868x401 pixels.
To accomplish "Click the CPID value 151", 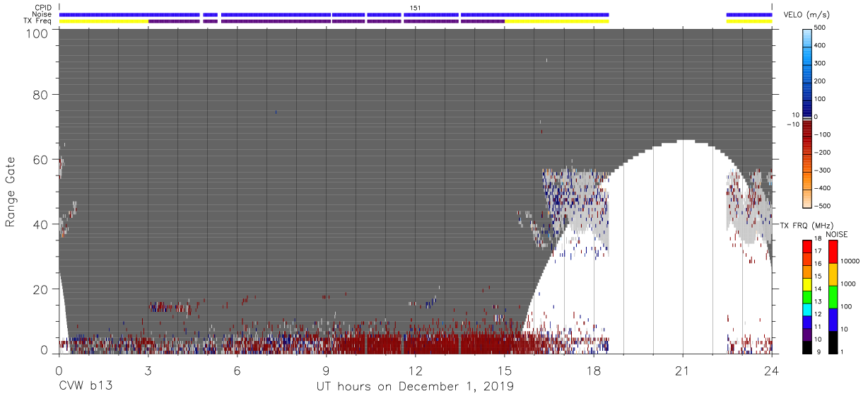I will 416,7.
